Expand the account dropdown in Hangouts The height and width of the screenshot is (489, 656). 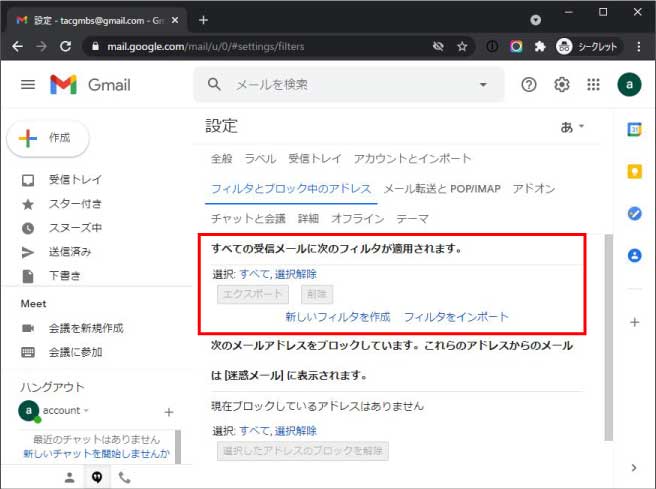pos(86,411)
